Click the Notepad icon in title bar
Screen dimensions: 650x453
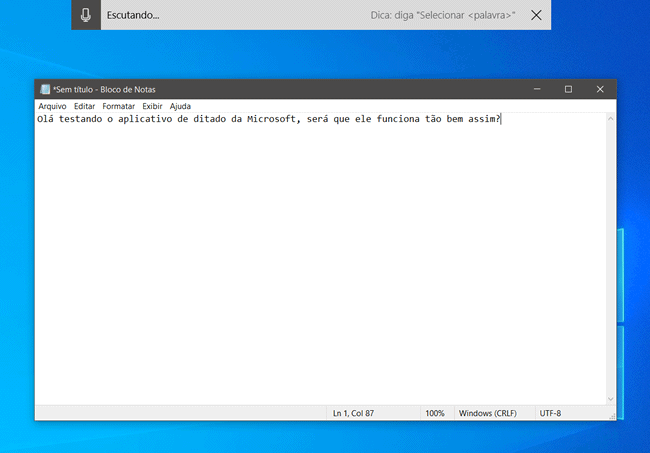pos(45,89)
